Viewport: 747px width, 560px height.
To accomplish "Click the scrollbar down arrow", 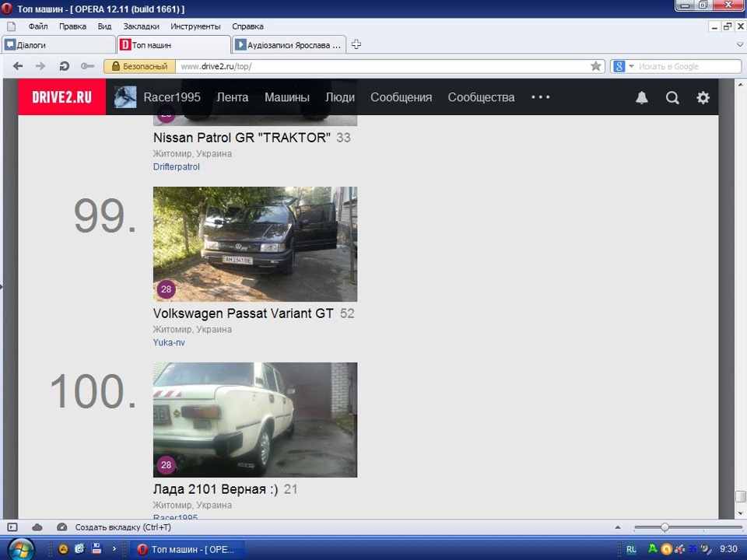I will pyautogui.click(x=740, y=513).
